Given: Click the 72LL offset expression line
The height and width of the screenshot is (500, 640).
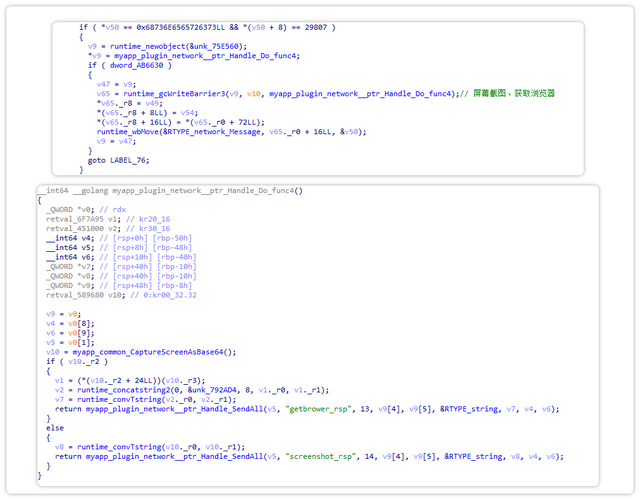Looking at the screenshot, I should pyautogui.click(x=180, y=122).
